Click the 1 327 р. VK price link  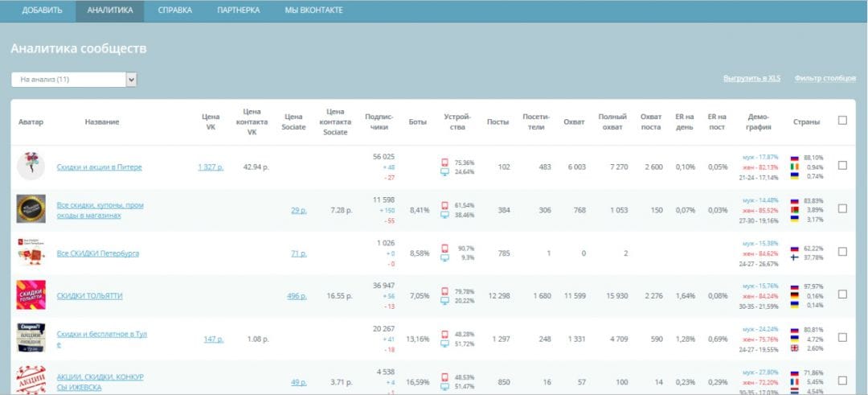[211, 167]
